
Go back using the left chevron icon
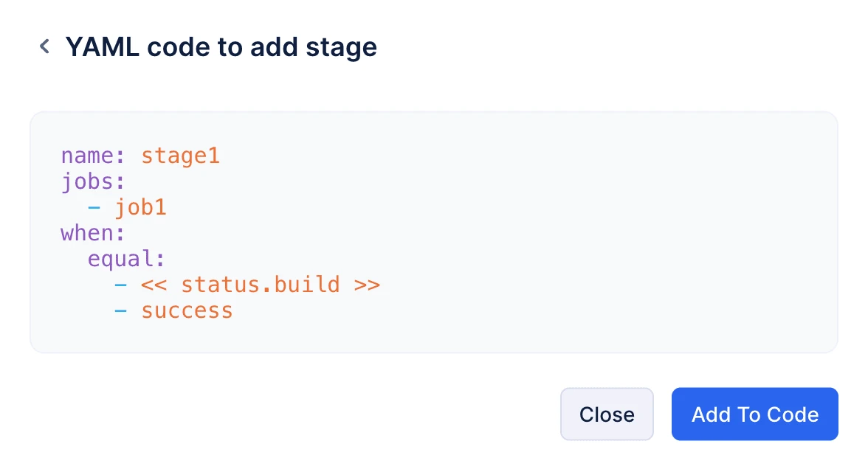(x=45, y=46)
